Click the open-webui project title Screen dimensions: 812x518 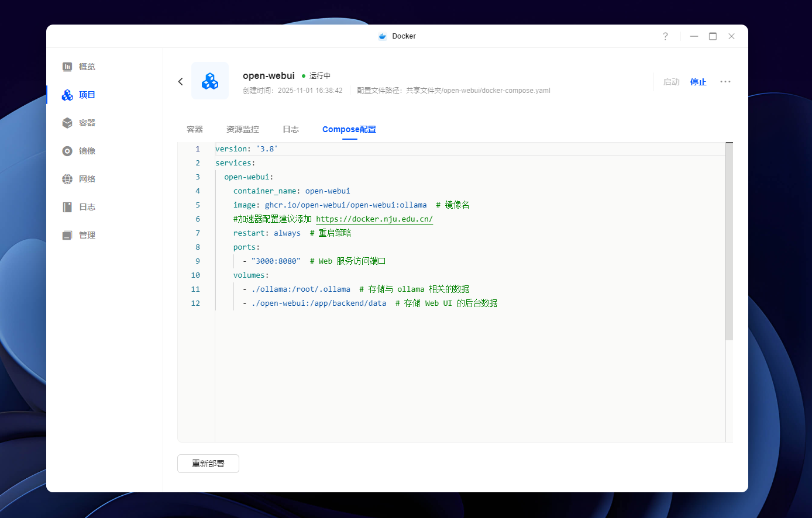269,75
